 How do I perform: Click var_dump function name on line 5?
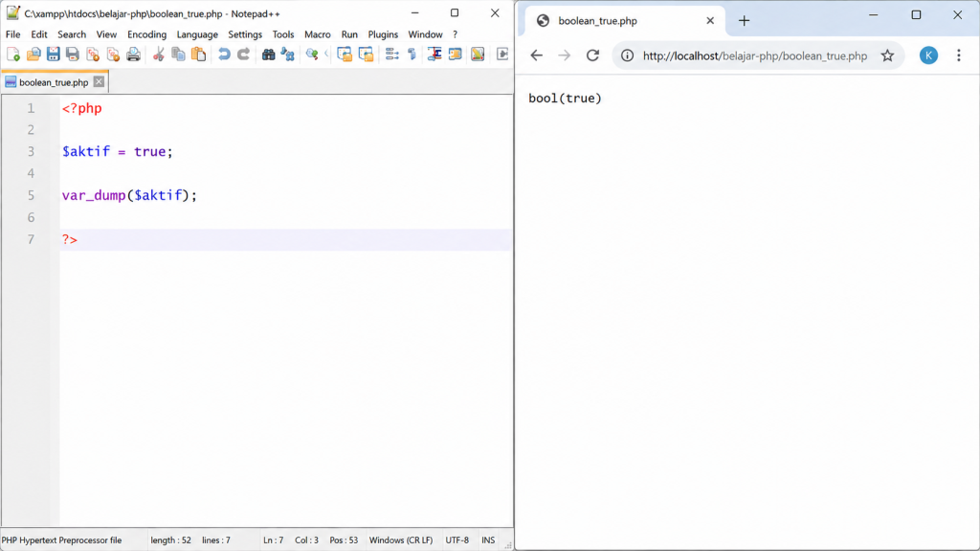[x=94, y=195]
